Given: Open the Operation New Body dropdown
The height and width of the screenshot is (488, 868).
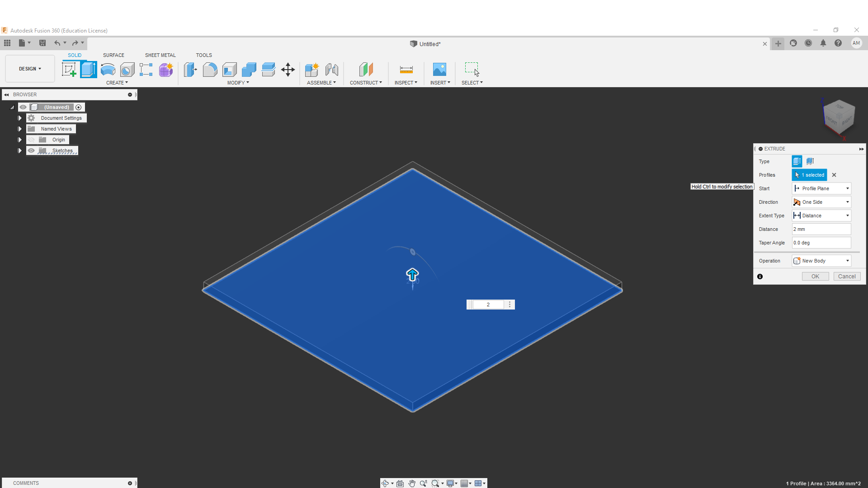Looking at the screenshot, I should tap(821, 261).
